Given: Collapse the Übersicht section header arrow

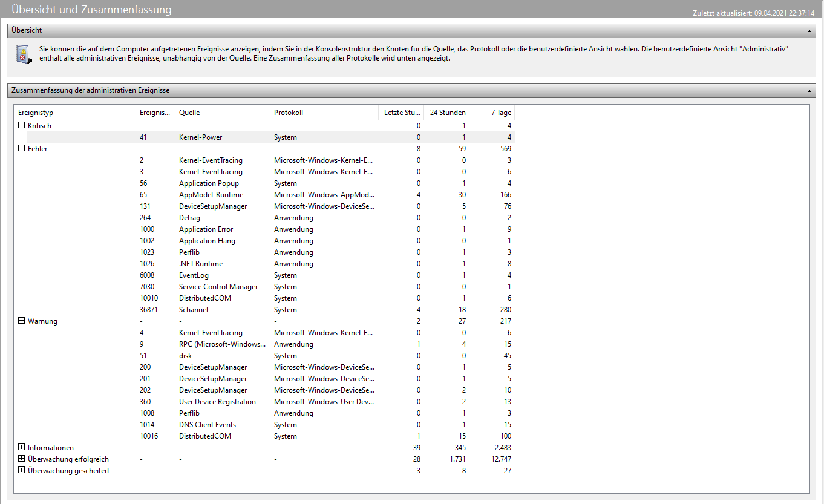Looking at the screenshot, I should pos(809,30).
